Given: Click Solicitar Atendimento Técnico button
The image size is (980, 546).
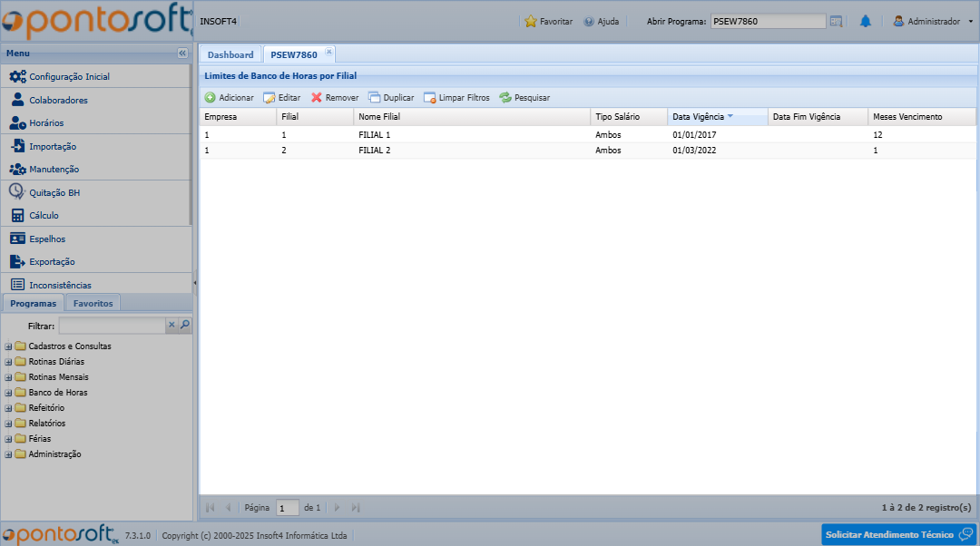Looking at the screenshot, I should click(898, 534).
